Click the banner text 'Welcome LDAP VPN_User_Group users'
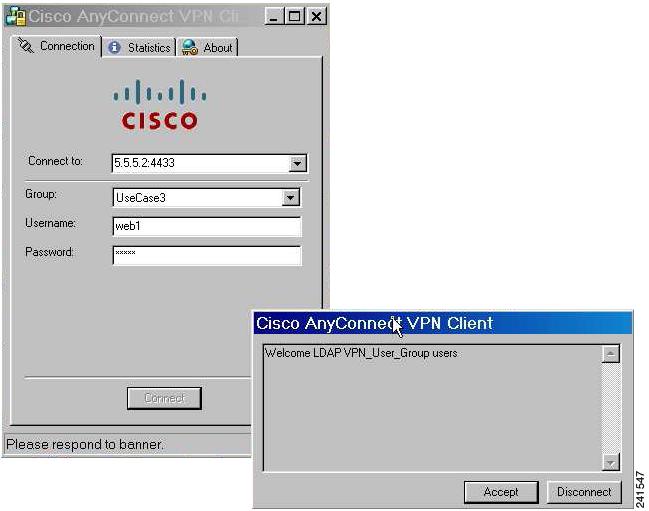Image resolution: width=649 pixels, height=511 pixels. tap(361, 353)
